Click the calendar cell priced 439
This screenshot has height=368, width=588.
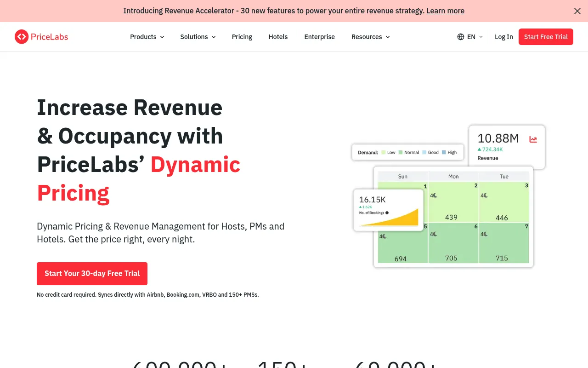453,202
